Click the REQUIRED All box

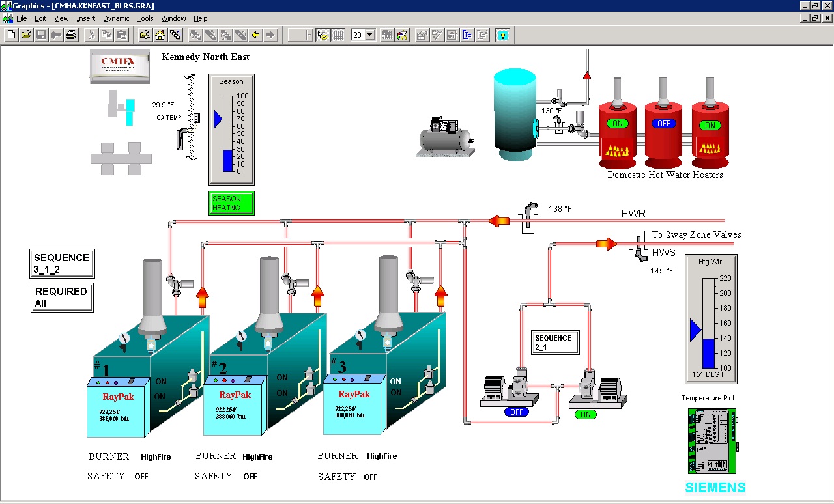62,297
